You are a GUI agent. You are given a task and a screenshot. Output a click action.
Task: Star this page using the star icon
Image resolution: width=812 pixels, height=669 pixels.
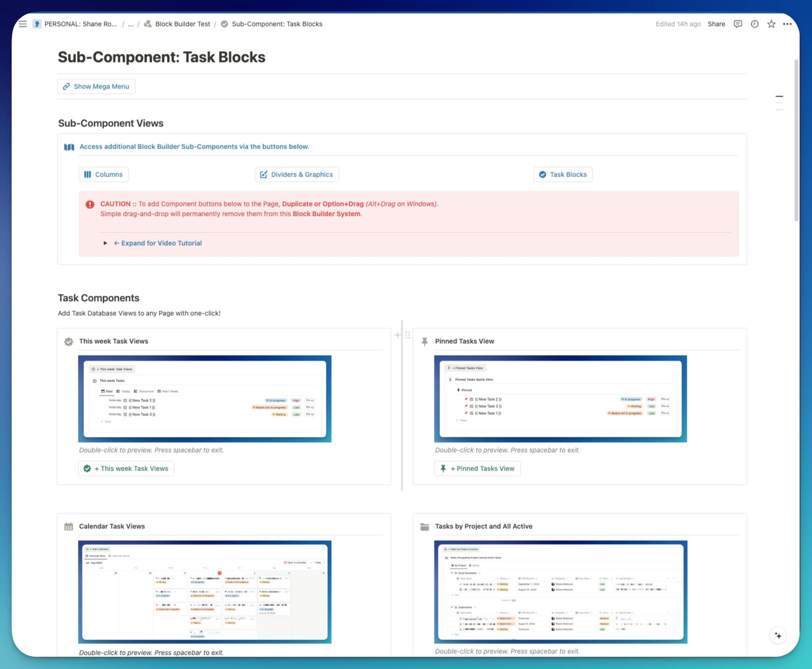click(771, 24)
